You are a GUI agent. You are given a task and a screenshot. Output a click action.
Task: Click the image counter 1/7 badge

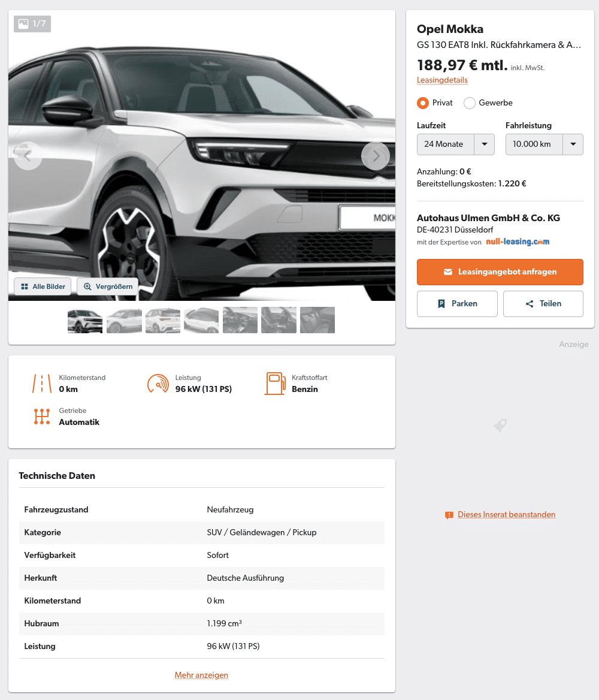(32, 23)
